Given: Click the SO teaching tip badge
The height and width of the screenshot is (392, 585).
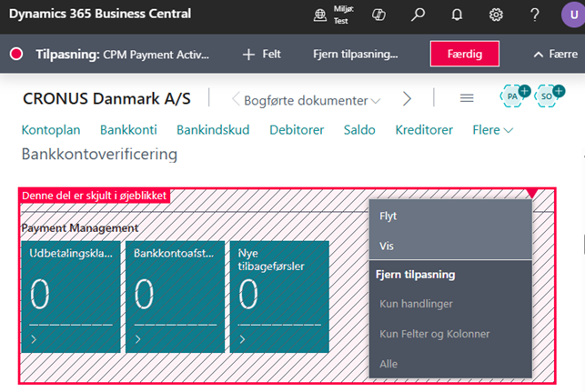Looking at the screenshot, I should [x=549, y=95].
